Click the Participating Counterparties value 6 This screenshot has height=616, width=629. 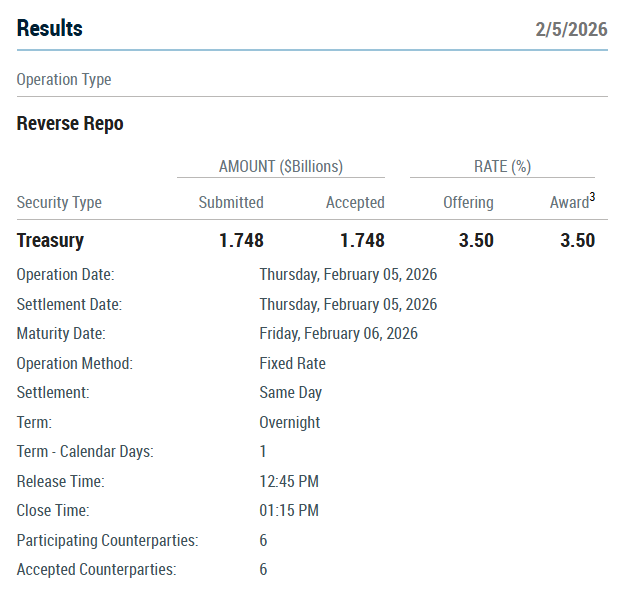(x=263, y=541)
